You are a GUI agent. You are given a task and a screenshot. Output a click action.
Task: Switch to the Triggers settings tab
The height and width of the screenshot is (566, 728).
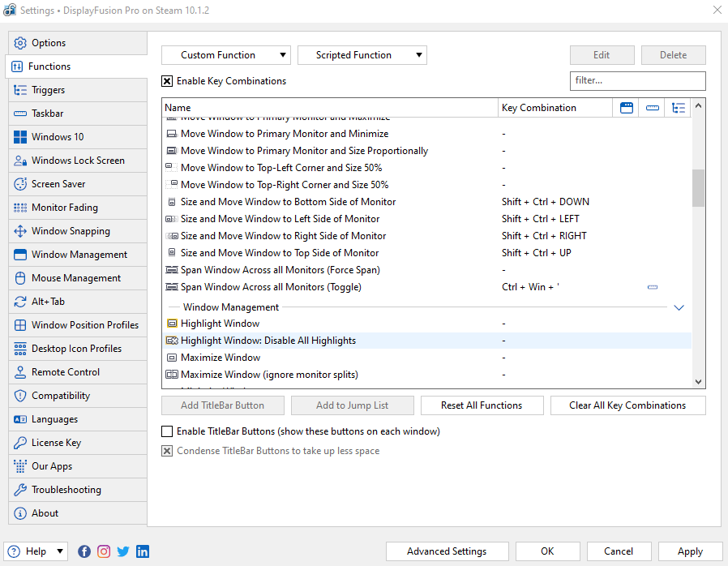(x=49, y=90)
